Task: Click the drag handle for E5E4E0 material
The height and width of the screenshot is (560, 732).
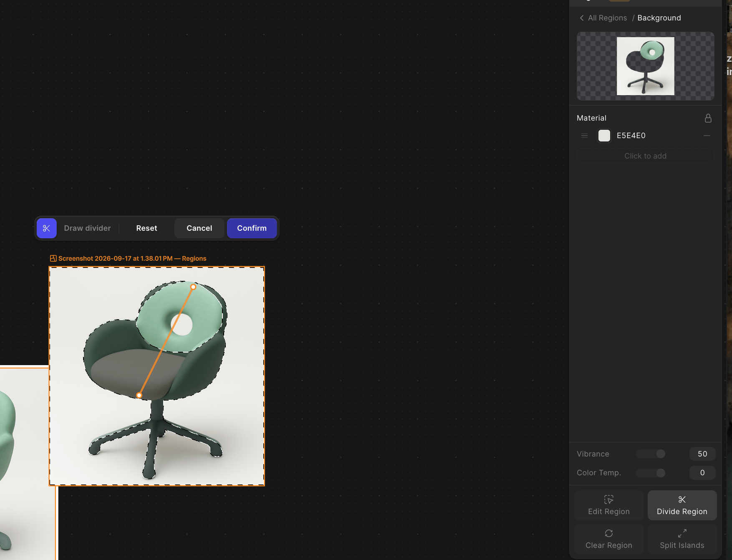Action: pos(584,136)
